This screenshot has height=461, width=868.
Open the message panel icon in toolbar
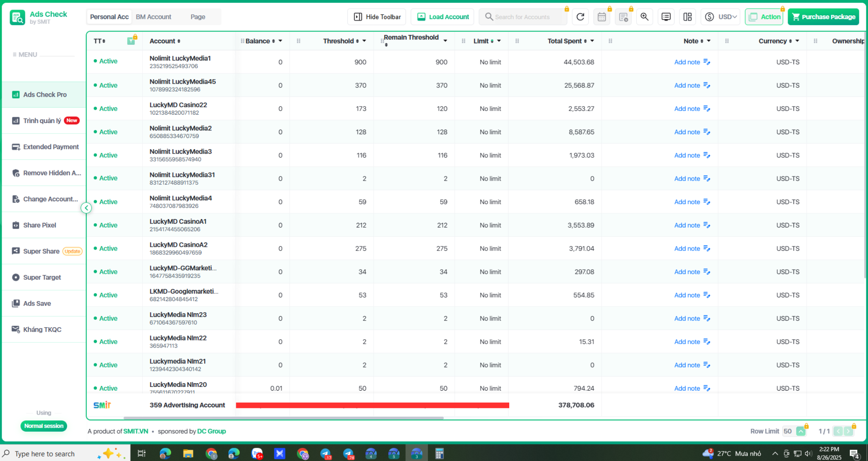pyautogui.click(x=666, y=17)
